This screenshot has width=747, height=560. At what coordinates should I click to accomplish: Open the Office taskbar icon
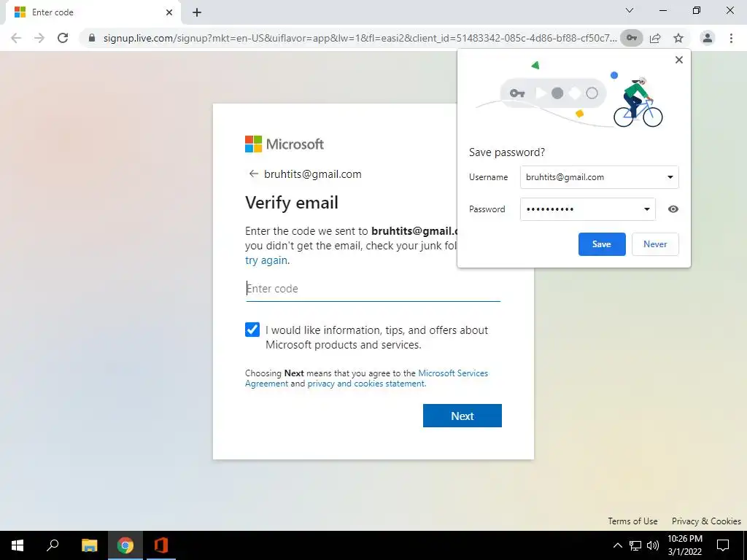click(161, 545)
